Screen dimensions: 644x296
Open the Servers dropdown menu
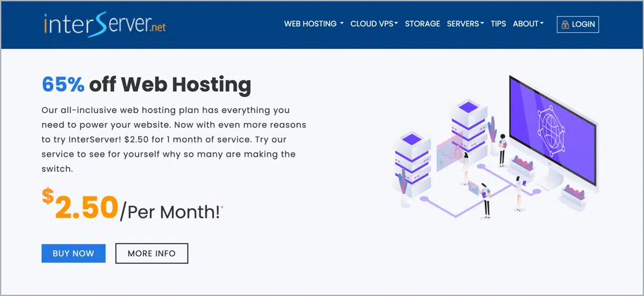pyautogui.click(x=465, y=24)
